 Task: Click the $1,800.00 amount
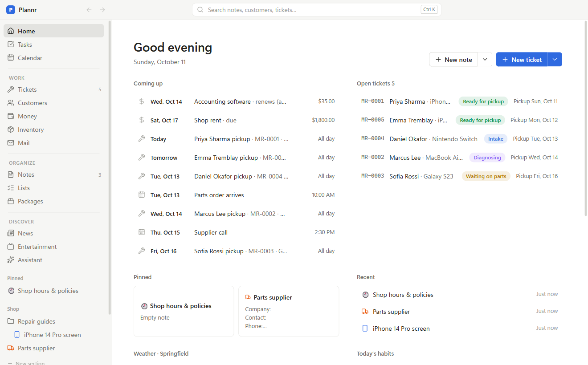click(x=323, y=120)
